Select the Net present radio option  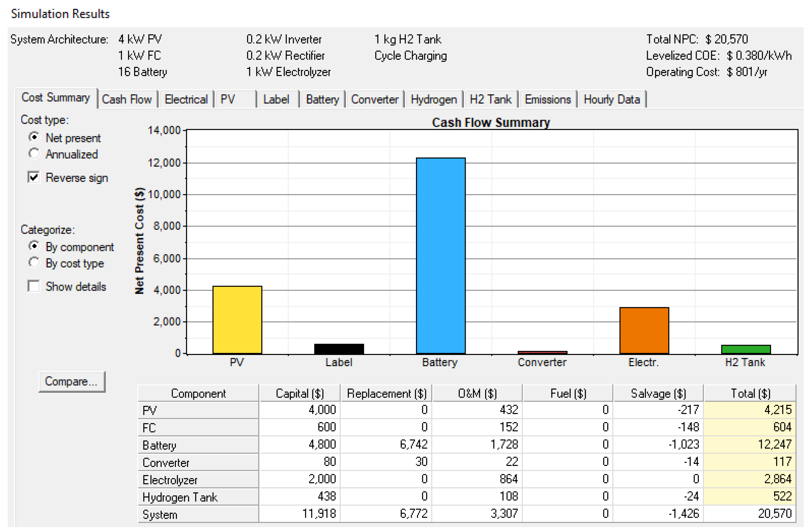click(x=34, y=138)
